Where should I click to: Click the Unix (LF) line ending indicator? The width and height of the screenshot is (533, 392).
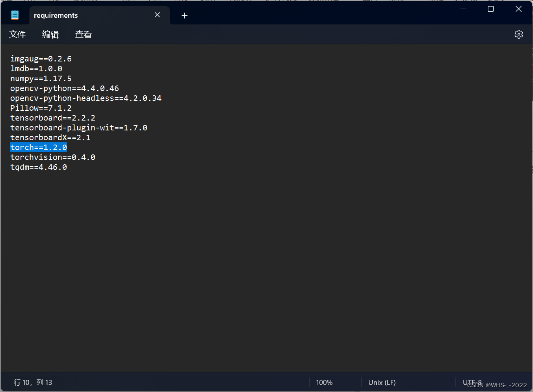(x=382, y=382)
